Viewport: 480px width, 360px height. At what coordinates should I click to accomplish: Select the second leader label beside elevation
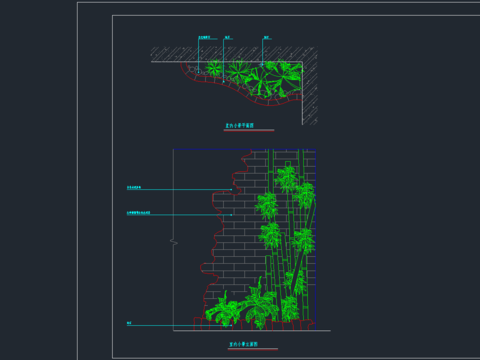coord(139,213)
